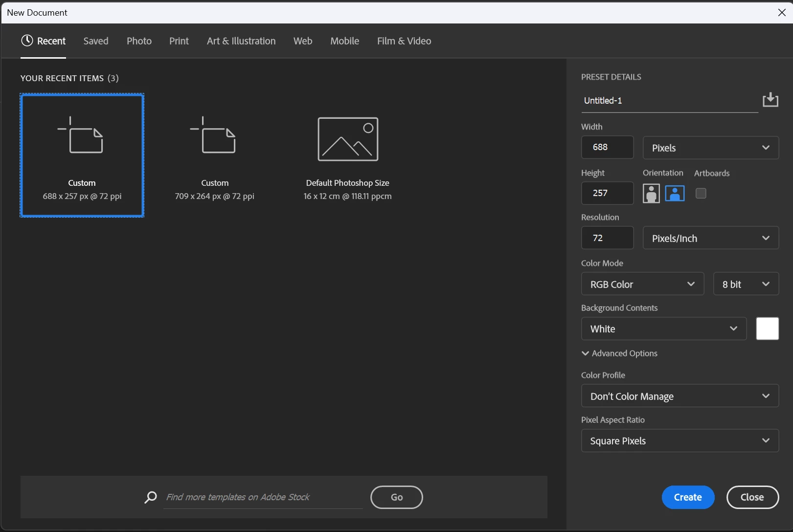Switch to the Art & Illustration tab

[x=241, y=41]
